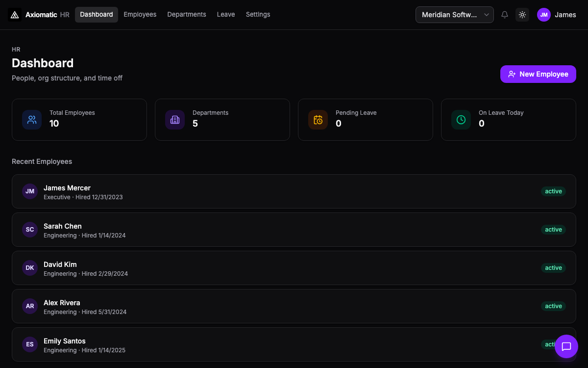Click the SC avatar for Sarah Chen

30,230
